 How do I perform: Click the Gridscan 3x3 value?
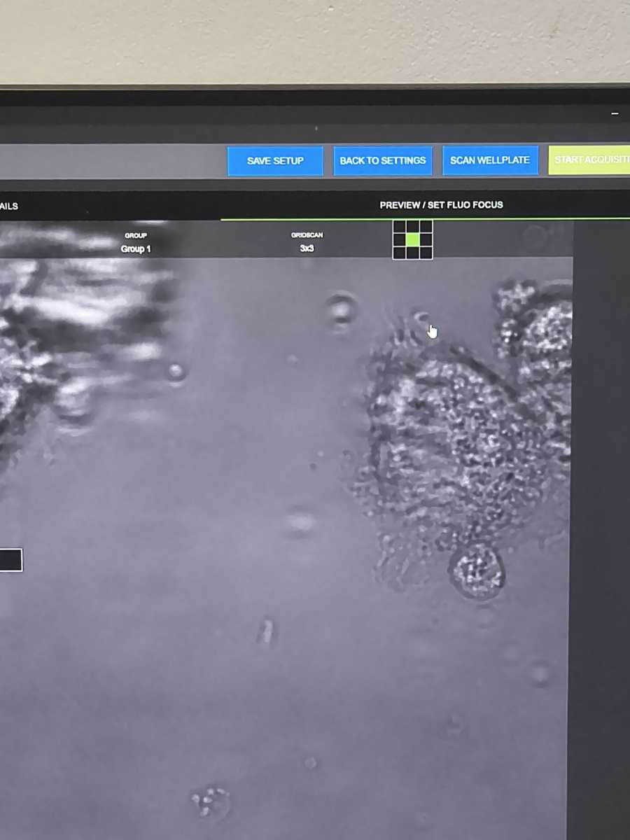pyautogui.click(x=307, y=248)
